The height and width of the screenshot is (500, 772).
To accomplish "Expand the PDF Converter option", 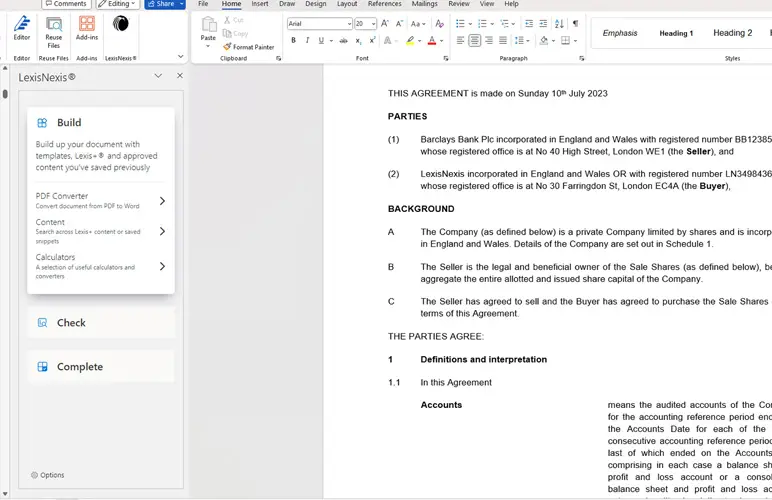I will (162, 201).
